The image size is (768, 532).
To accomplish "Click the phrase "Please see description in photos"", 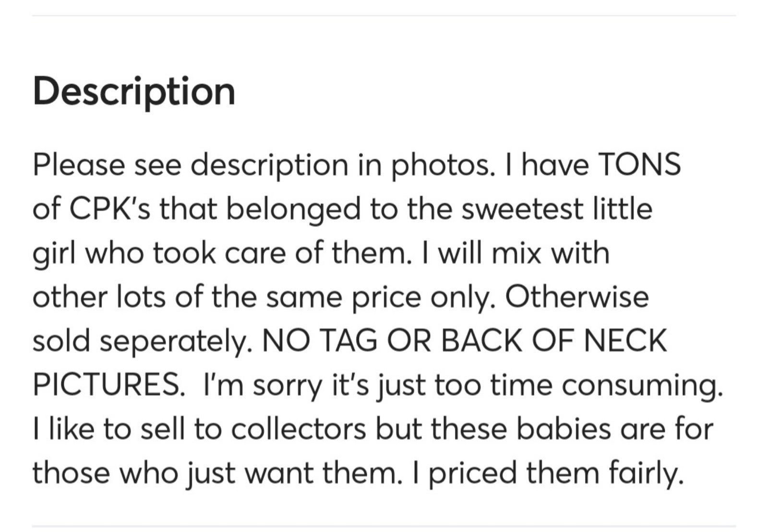I will 262,166.
